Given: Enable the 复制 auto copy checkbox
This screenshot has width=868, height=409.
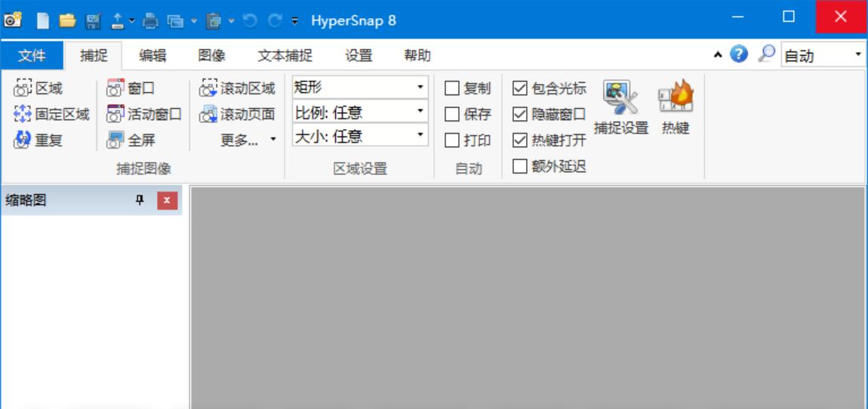Looking at the screenshot, I should pos(451,88).
